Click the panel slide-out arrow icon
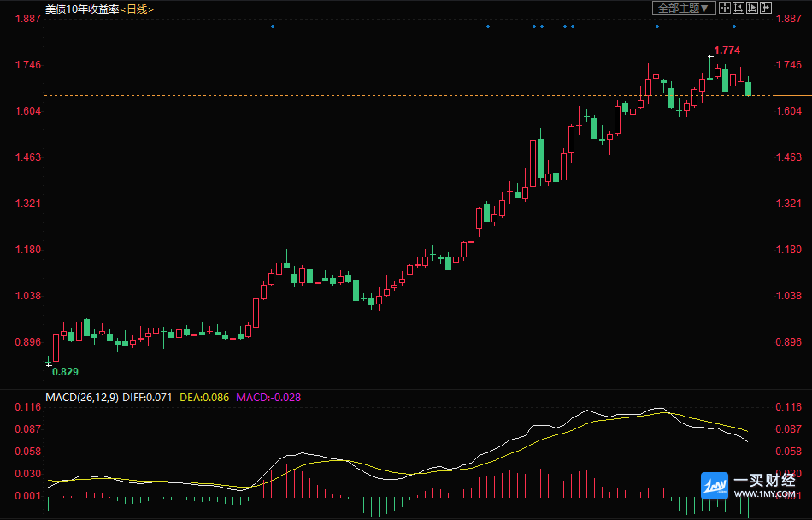The height and width of the screenshot is (520, 812). (766, 8)
